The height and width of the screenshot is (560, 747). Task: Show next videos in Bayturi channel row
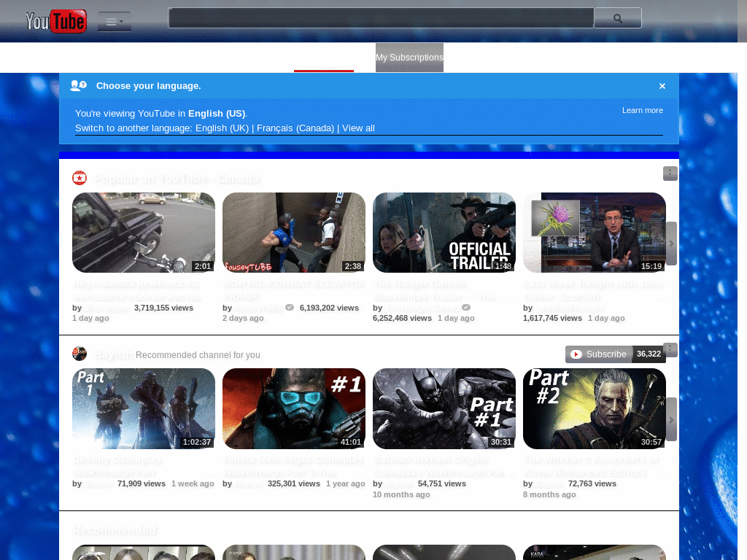671,419
